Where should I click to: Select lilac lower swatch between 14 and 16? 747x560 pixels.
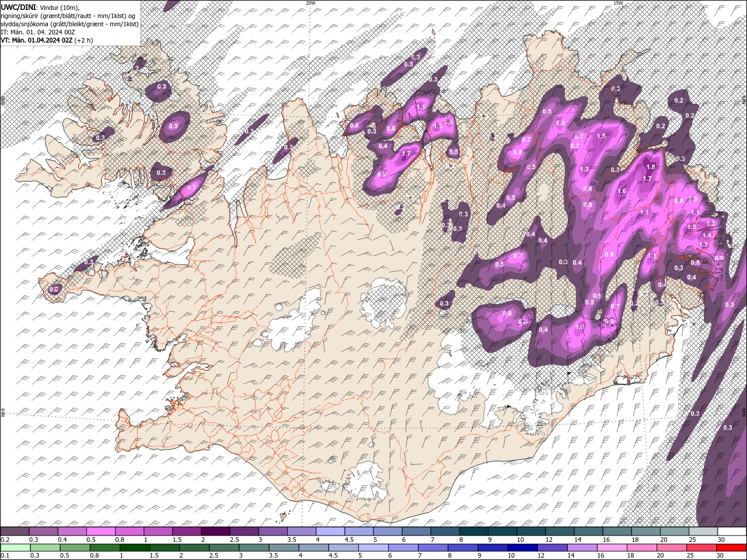(x=582, y=548)
